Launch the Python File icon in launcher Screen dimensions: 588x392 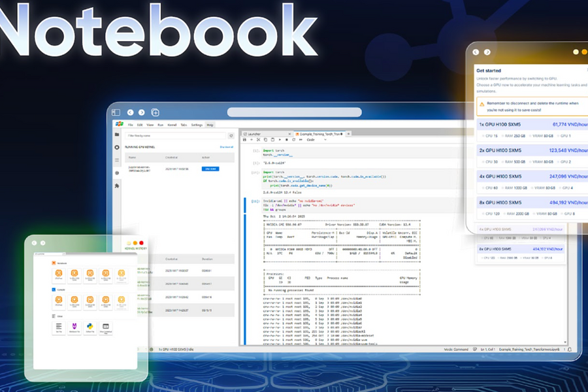coord(91,325)
